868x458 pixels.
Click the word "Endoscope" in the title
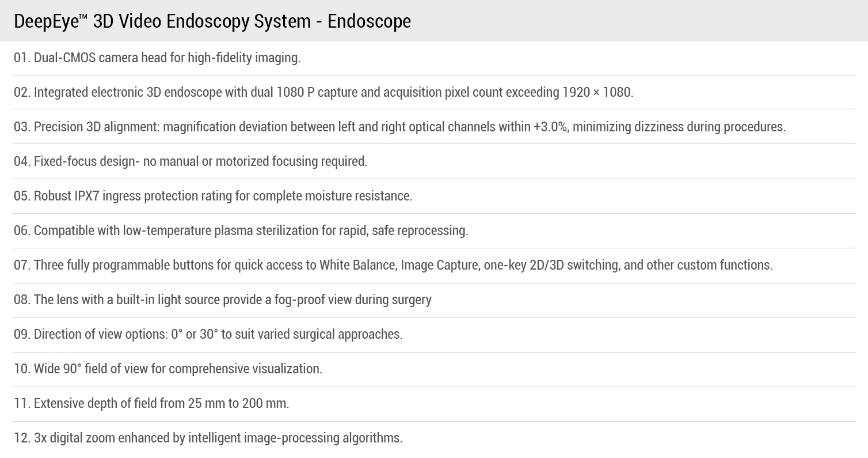pos(370,21)
